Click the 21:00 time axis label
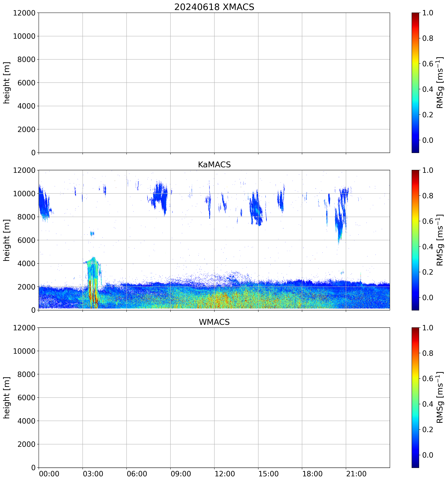Viewport: 448px width, 481px height. tap(356, 474)
